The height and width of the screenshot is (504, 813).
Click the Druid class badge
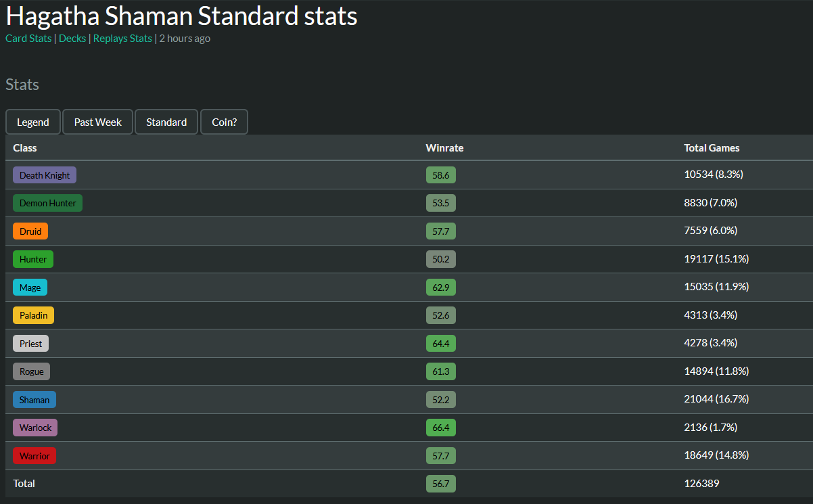(30, 231)
